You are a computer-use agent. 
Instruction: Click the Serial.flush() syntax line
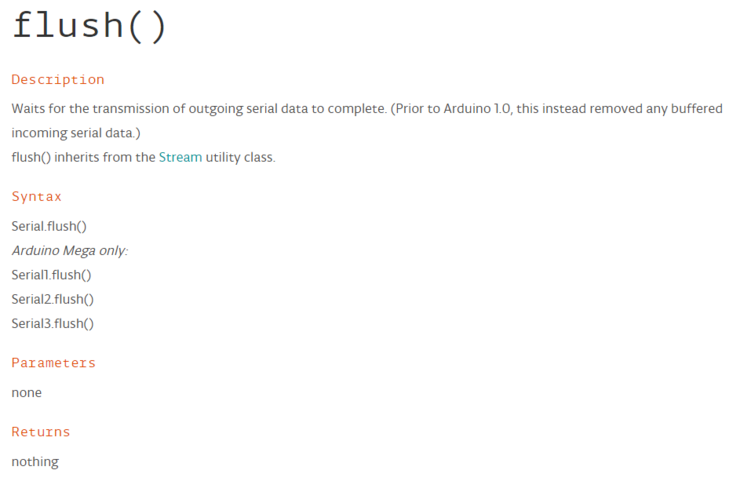(49, 226)
